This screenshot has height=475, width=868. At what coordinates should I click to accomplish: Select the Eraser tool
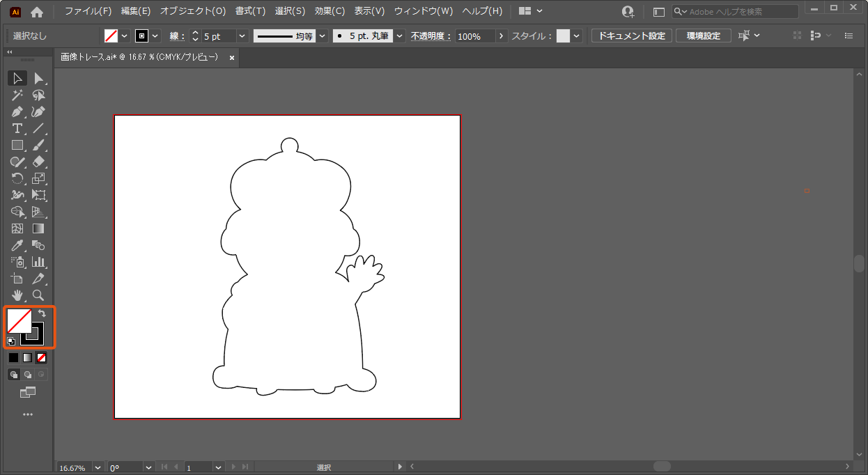coord(39,162)
